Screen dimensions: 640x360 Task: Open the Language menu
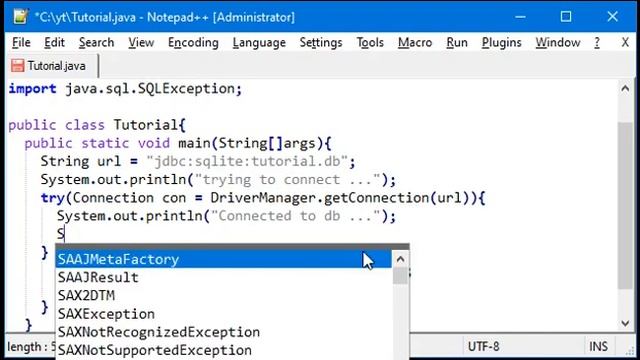point(259,42)
